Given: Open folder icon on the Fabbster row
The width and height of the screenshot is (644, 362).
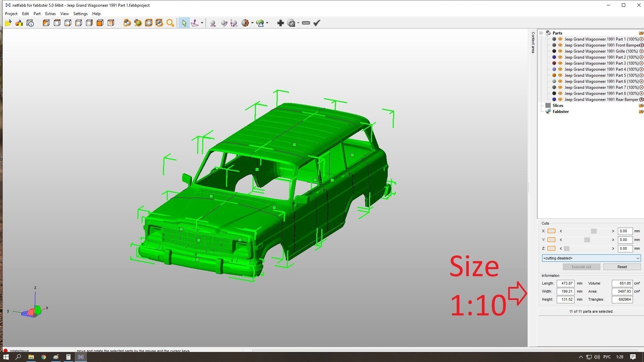Looking at the screenshot, I should (x=641, y=111).
